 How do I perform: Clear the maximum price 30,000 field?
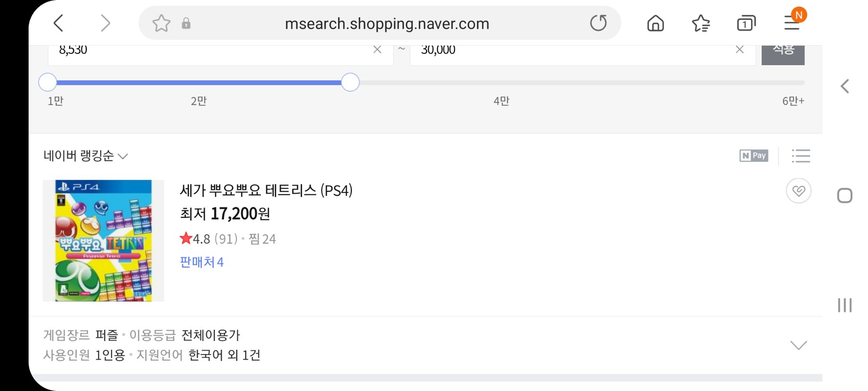[740, 50]
